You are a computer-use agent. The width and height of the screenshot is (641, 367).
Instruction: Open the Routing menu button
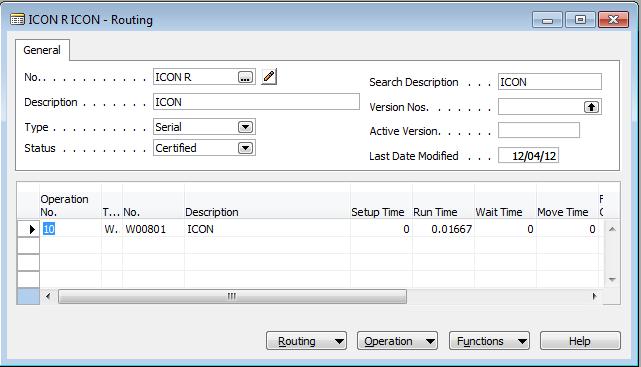(x=306, y=341)
